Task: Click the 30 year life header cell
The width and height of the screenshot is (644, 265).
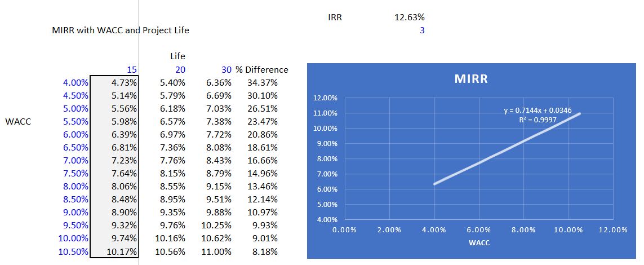Action: click(x=226, y=70)
